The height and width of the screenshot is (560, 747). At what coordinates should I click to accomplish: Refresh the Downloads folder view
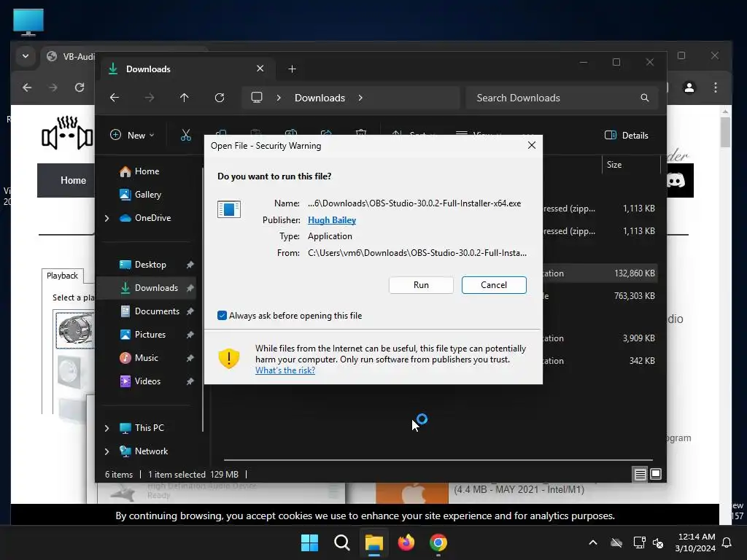[x=219, y=98]
